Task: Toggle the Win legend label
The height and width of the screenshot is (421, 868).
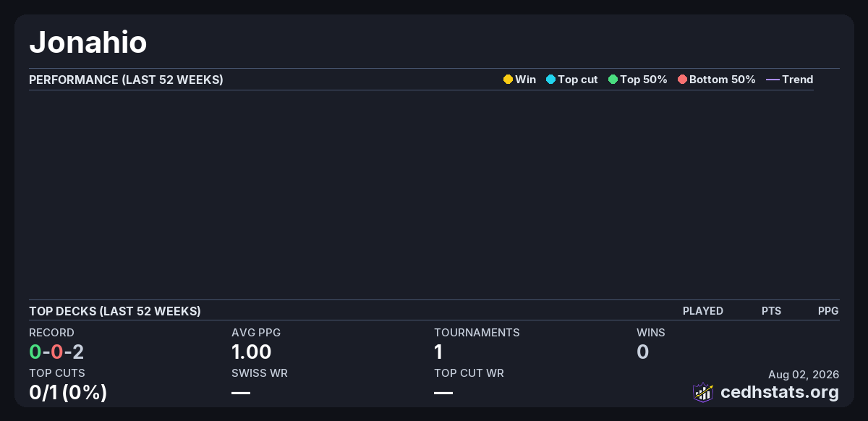Action: [x=525, y=80]
